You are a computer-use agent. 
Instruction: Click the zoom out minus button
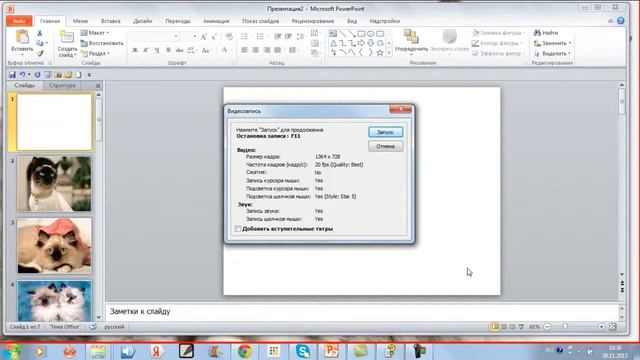click(x=547, y=327)
